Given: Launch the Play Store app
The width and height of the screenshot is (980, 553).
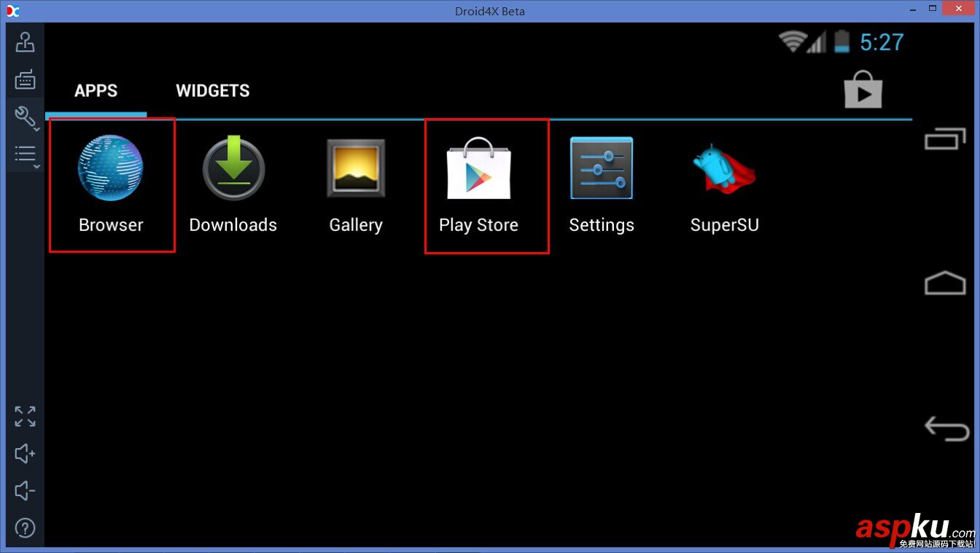Looking at the screenshot, I should tap(478, 184).
